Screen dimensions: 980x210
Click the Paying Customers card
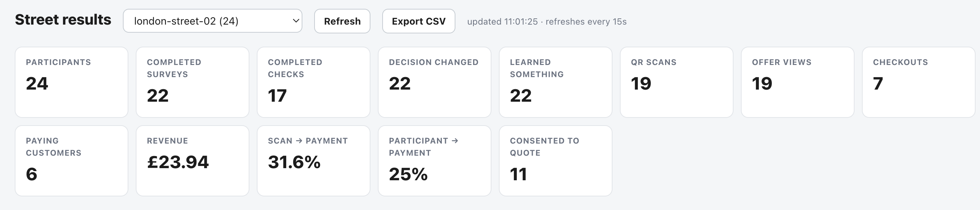point(71,161)
